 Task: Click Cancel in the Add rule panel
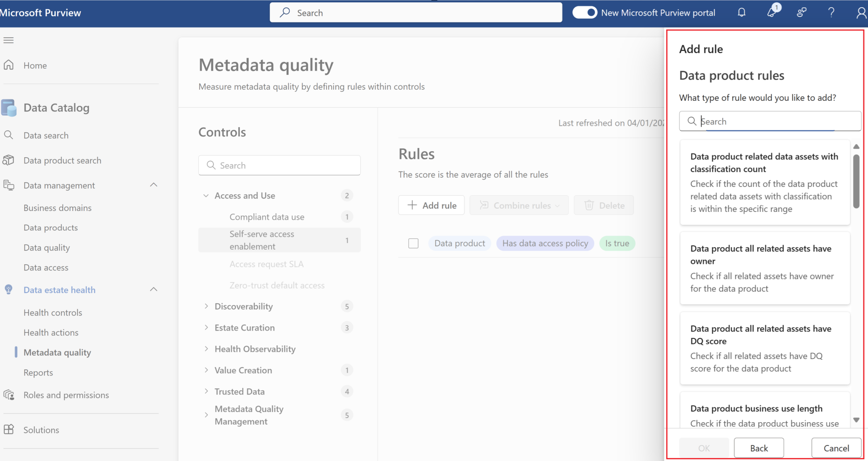point(836,448)
